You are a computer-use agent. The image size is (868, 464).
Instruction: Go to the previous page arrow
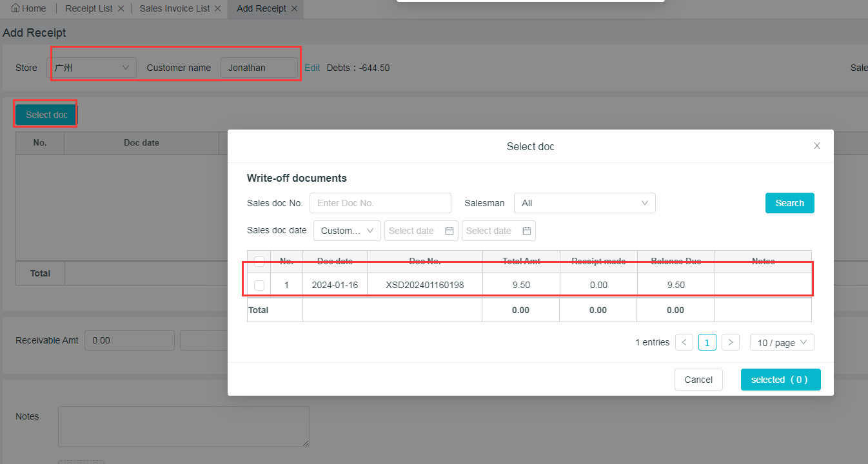point(684,342)
